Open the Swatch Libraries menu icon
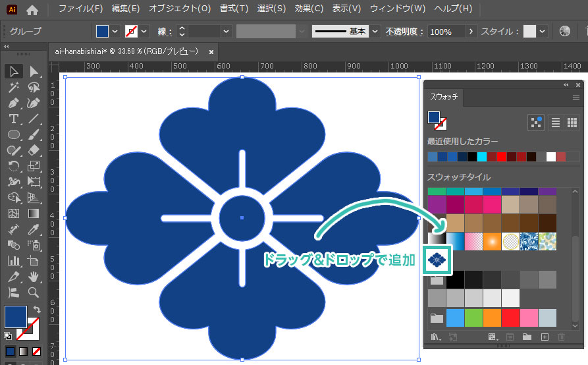The height and width of the screenshot is (365, 588). click(435, 337)
